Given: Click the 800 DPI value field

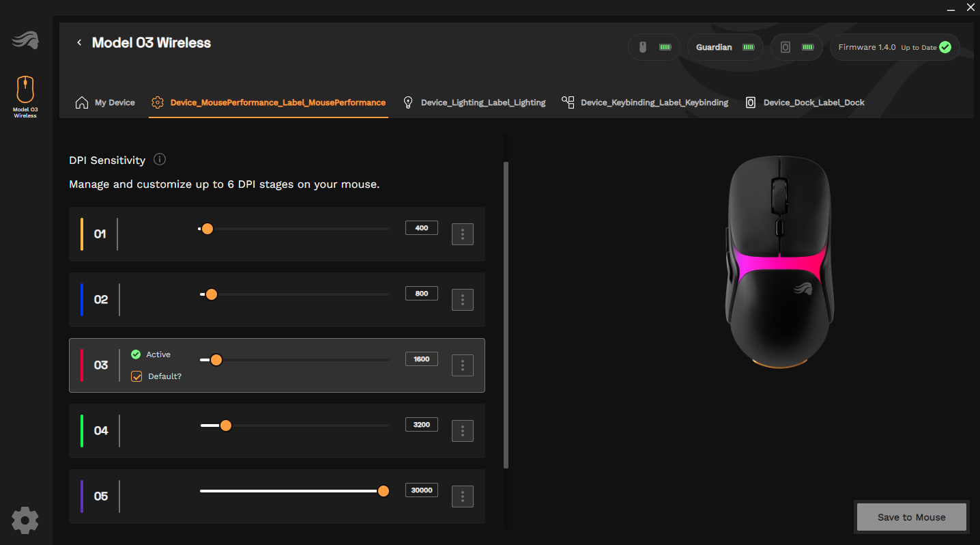Looking at the screenshot, I should point(422,294).
